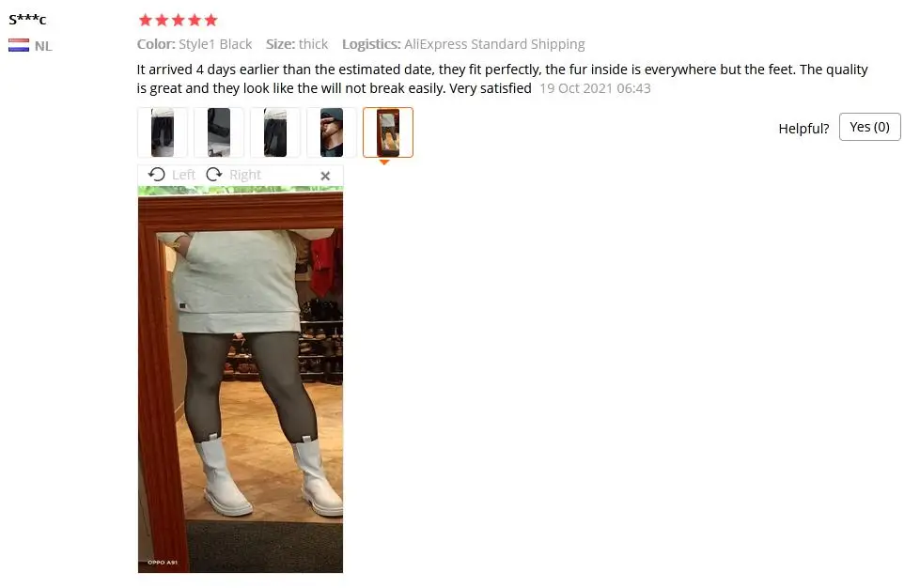904x588 pixels.
Task: Mark review helpful with Yes (0)
Action: (869, 127)
